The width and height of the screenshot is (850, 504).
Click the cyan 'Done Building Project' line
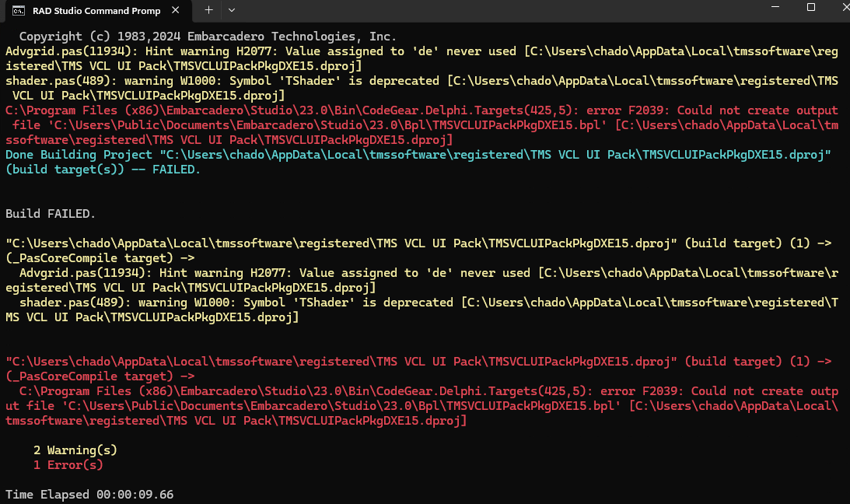(x=418, y=155)
